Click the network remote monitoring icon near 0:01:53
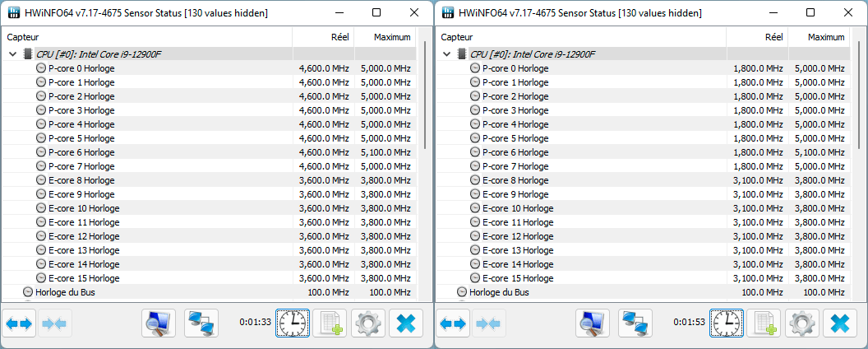 tap(635, 324)
